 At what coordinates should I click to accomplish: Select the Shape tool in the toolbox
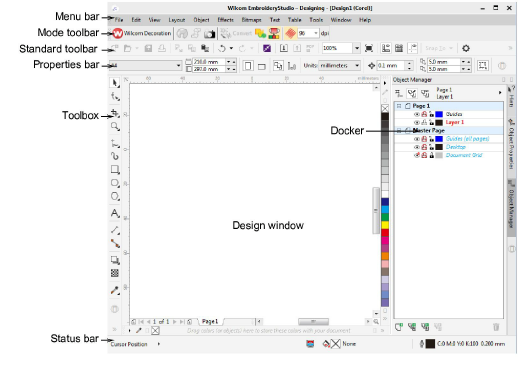[x=115, y=97]
